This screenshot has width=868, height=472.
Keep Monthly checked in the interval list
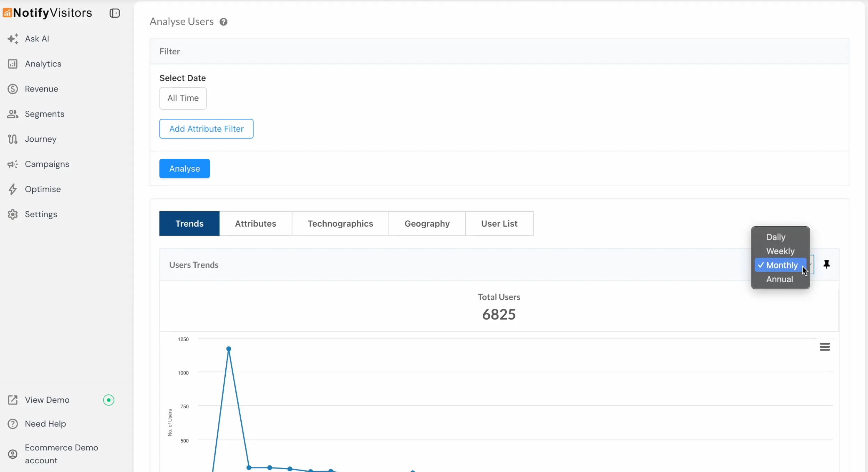click(x=781, y=265)
